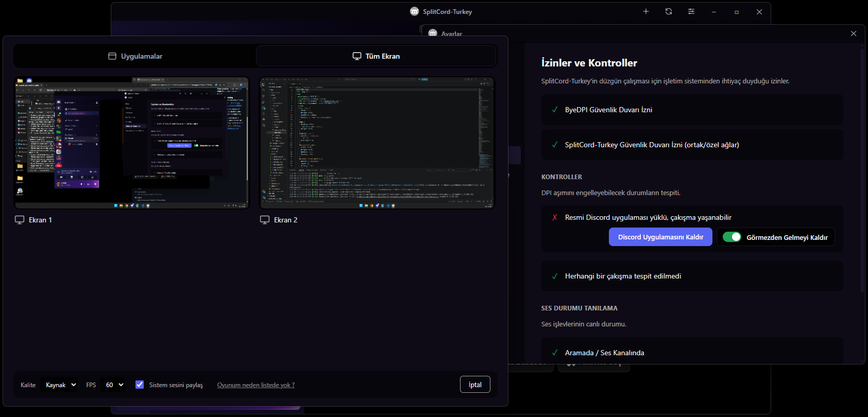Click the plus icon in SplitCord-Turkey title bar
Viewport: 868px width, 417px height.
coord(646,11)
